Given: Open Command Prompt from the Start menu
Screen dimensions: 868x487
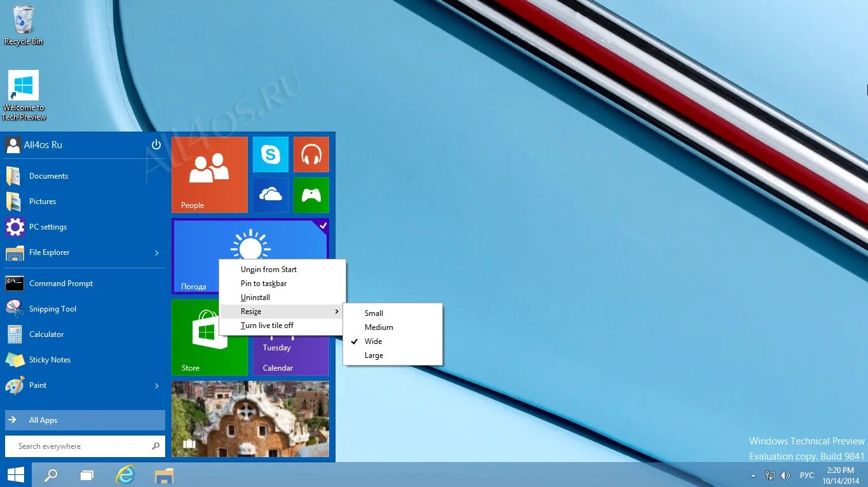Looking at the screenshot, I should [61, 283].
